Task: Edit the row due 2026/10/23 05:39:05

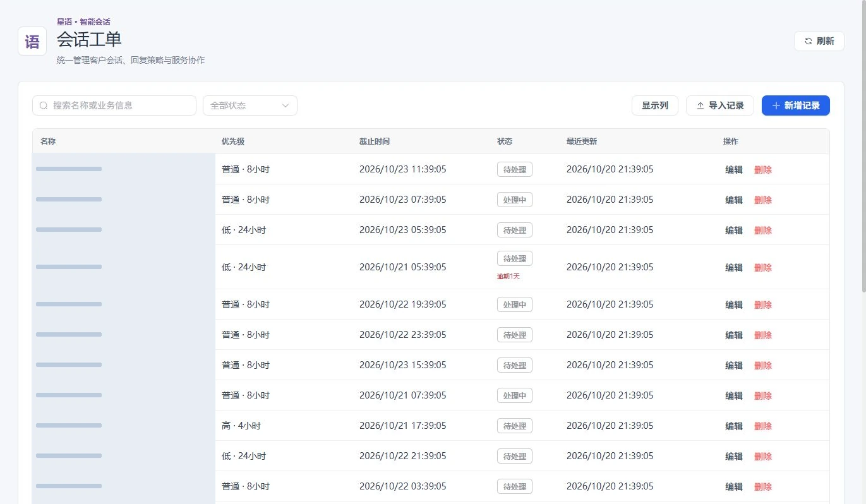Action: tap(734, 231)
